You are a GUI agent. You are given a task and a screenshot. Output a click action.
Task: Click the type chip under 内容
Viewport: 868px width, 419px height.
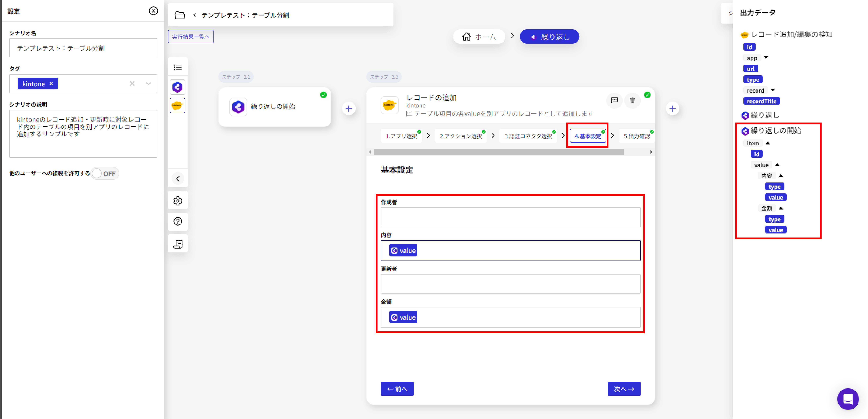point(774,187)
